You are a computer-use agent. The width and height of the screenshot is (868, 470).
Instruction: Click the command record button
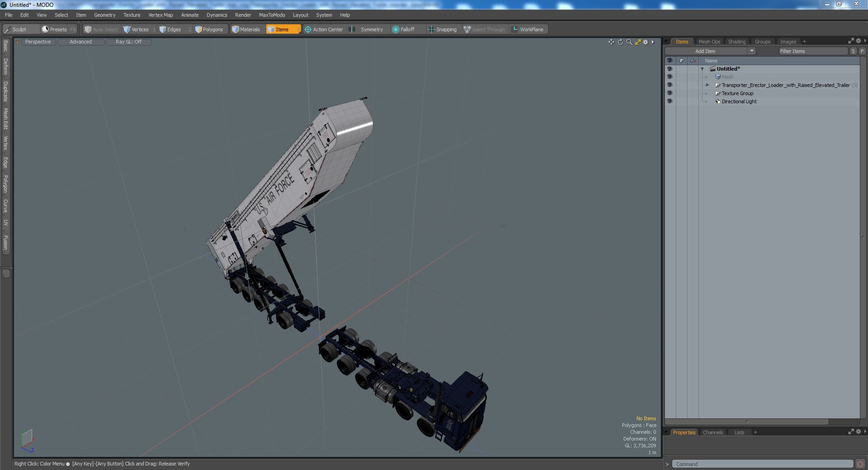click(x=860, y=464)
